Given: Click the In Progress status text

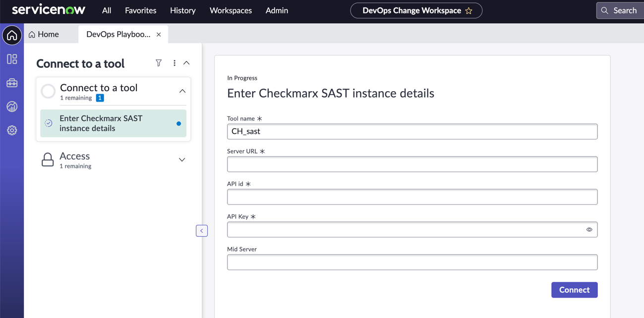Looking at the screenshot, I should (242, 78).
